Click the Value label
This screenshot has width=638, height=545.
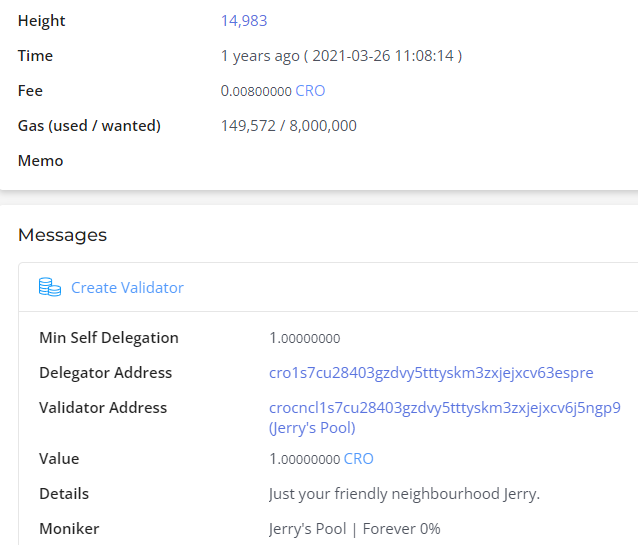[59, 459]
